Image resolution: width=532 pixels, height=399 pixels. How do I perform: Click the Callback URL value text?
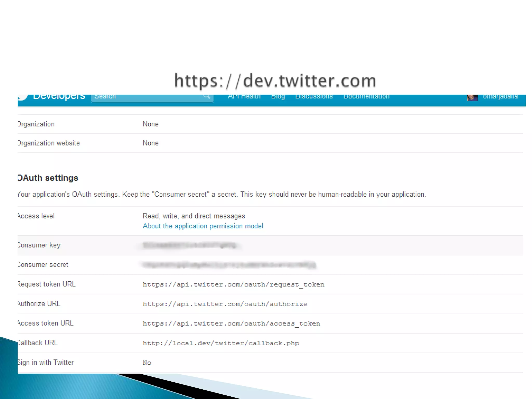click(221, 343)
